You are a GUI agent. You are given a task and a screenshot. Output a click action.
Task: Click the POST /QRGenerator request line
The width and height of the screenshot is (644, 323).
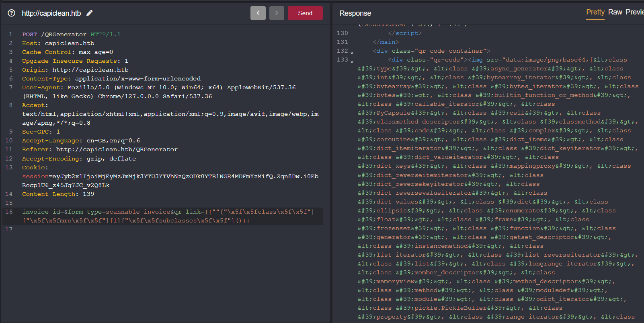coord(71,35)
